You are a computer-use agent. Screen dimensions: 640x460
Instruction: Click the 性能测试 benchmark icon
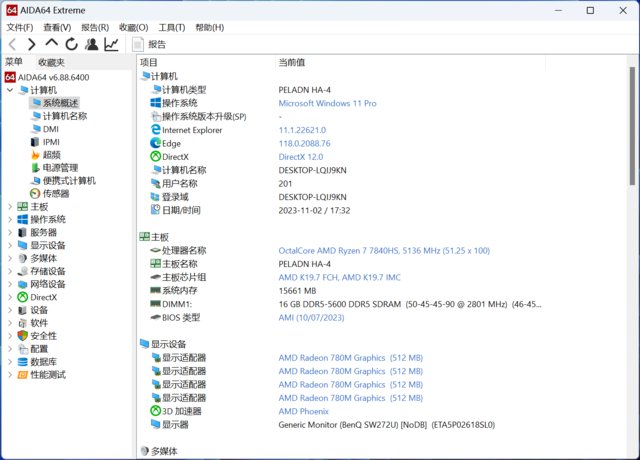[23, 375]
